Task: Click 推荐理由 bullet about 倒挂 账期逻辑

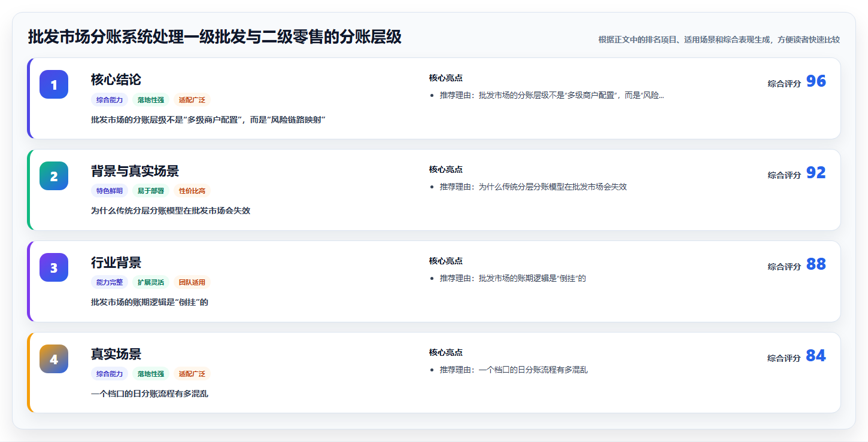Action: (x=512, y=278)
